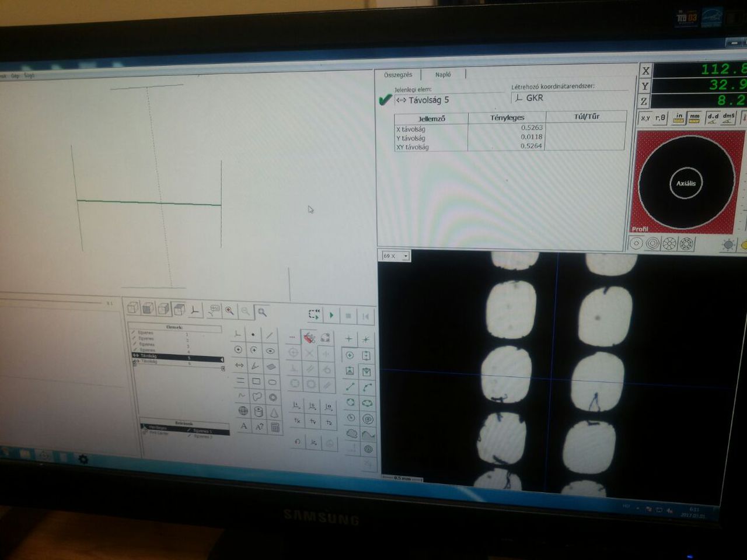Select the cylinder feature tool
Viewport: 747px width, 560px height.
point(259,411)
